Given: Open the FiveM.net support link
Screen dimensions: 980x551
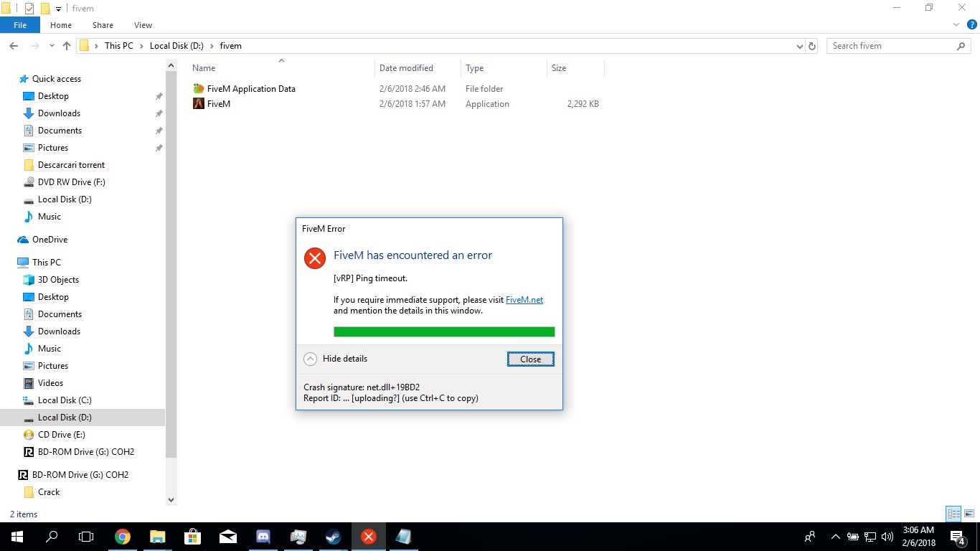Looking at the screenshot, I should tap(524, 300).
